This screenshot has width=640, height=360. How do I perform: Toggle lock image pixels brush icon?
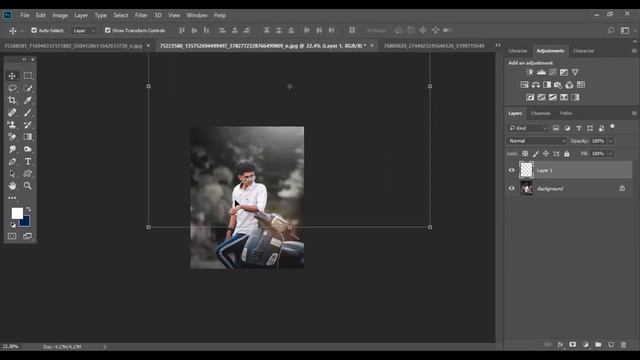536,154
